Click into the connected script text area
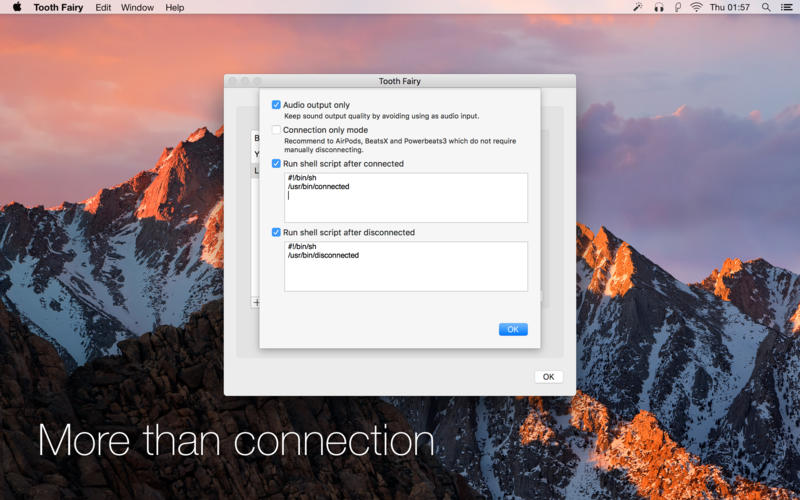The height and width of the screenshot is (500, 800). click(406, 197)
